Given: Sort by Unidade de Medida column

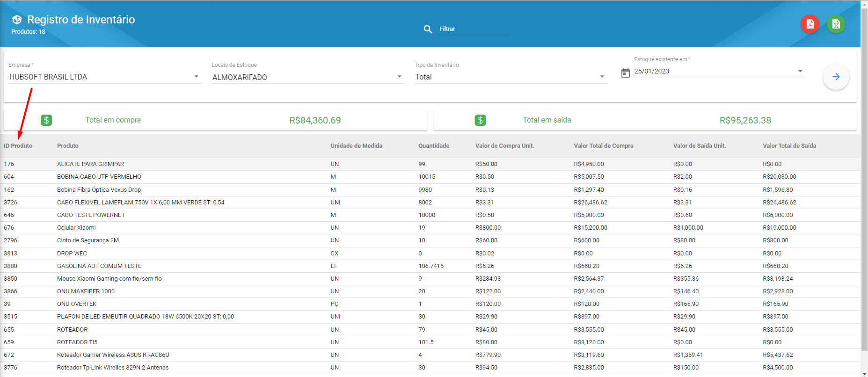Looking at the screenshot, I should [357, 146].
